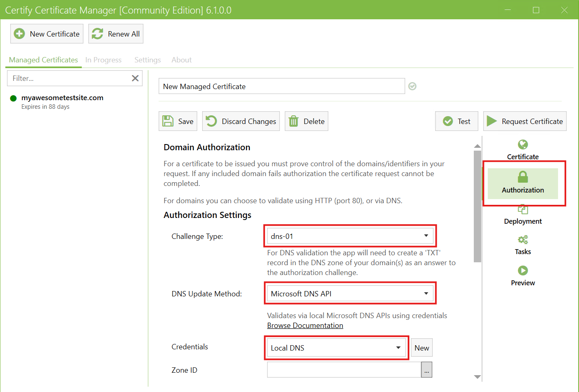
Task: Open the Challenge Type dropdown
Action: pos(350,236)
